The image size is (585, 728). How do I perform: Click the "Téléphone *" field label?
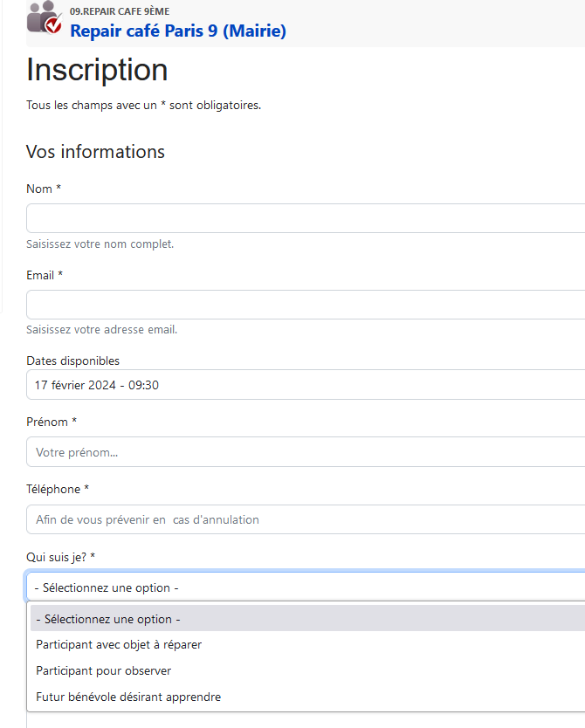click(58, 490)
